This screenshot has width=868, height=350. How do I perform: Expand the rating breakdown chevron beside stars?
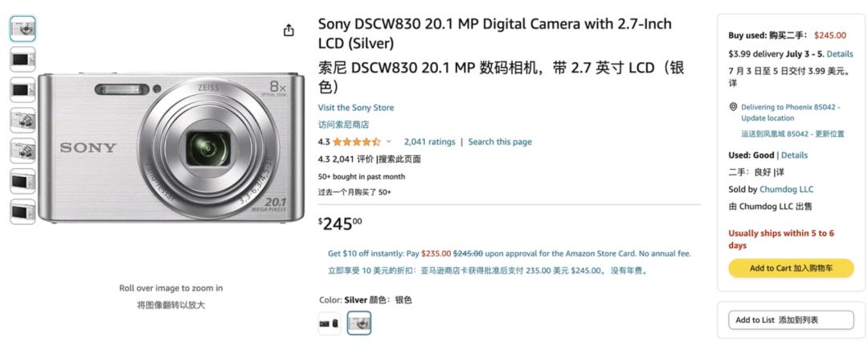click(x=389, y=142)
